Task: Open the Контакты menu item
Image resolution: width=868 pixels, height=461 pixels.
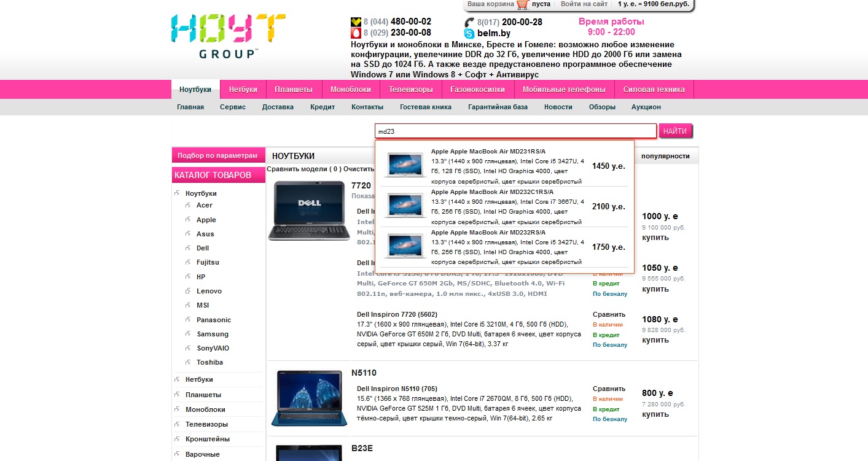Action: (367, 107)
